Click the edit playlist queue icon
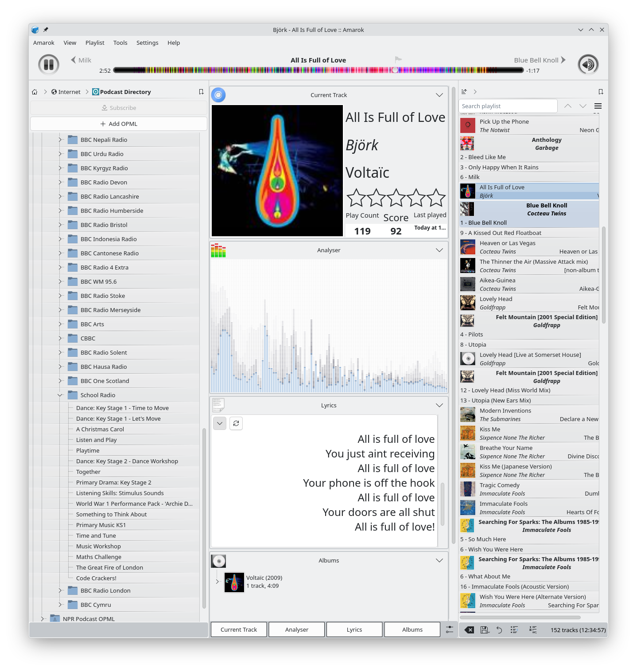Screen dimensions: 637x672 click(x=533, y=629)
